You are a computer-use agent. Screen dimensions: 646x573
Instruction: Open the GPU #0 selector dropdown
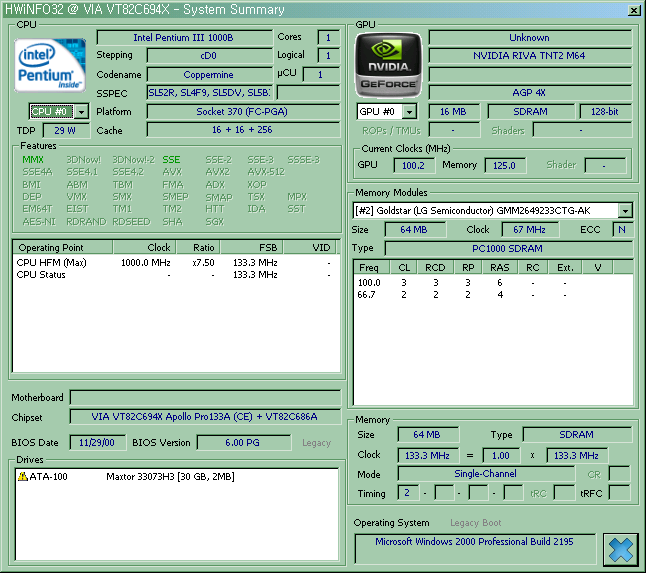(x=409, y=112)
